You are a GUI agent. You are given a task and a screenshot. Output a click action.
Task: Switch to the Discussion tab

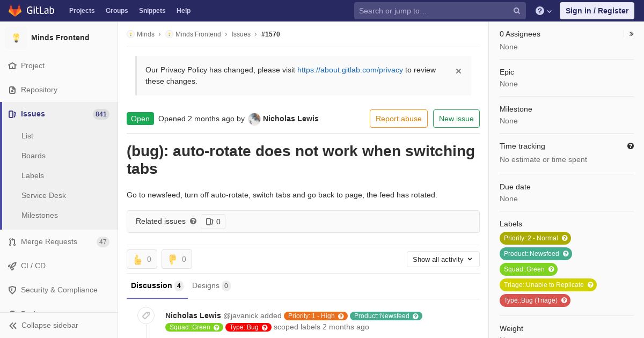[157, 286]
